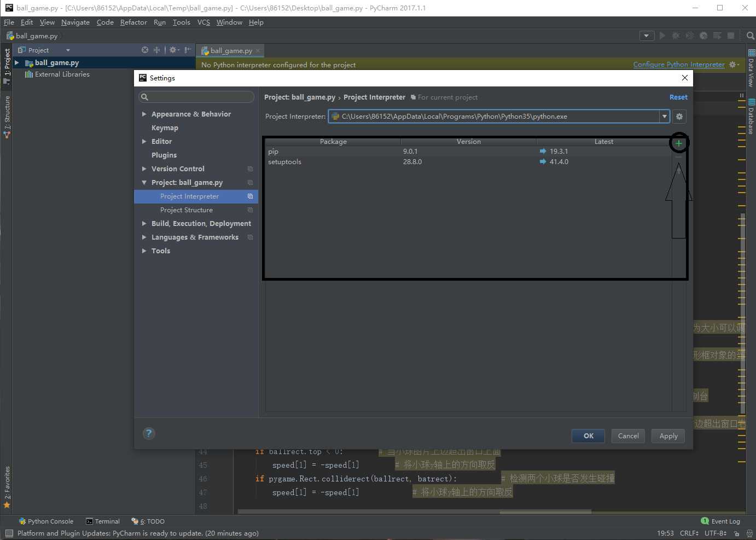Open the Data View side panel

click(751, 68)
